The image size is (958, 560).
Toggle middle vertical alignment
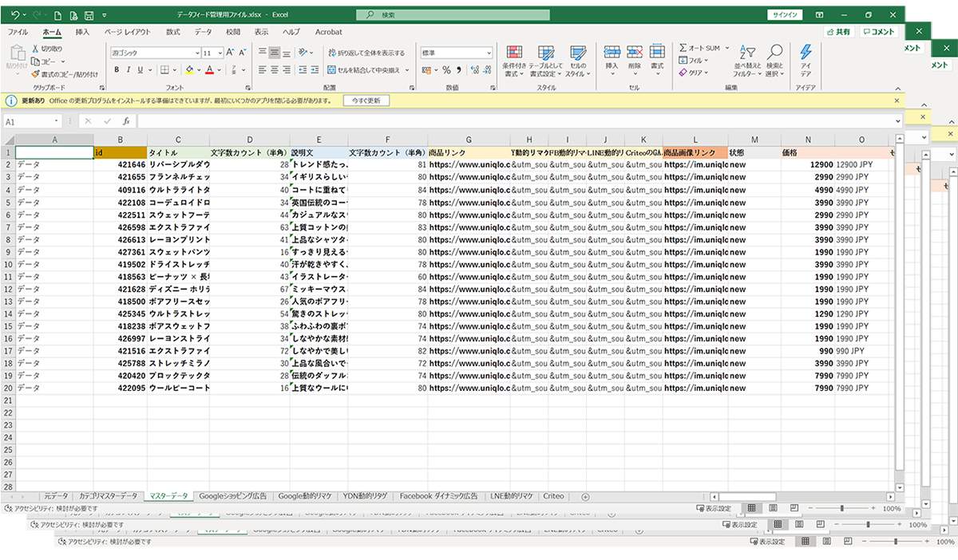point(275,53)
